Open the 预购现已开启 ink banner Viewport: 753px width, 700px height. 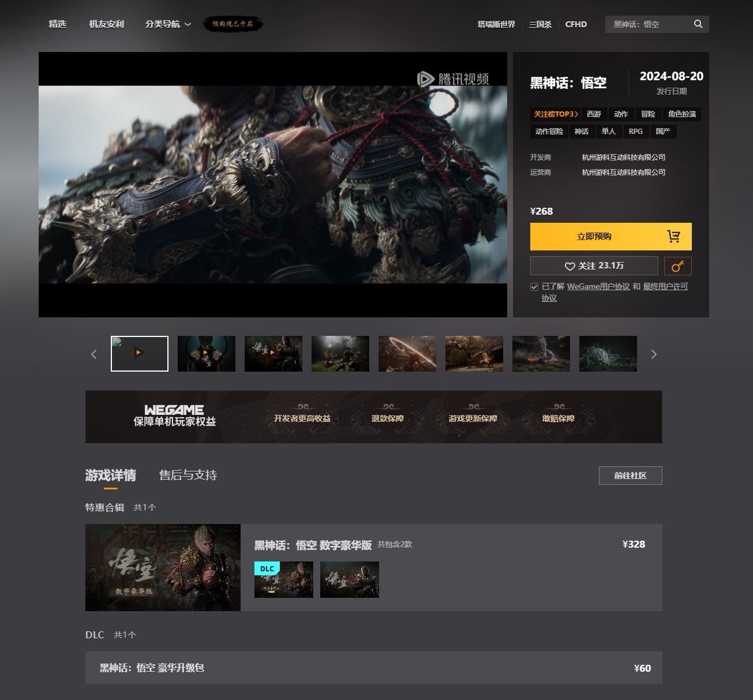[233, 24]
